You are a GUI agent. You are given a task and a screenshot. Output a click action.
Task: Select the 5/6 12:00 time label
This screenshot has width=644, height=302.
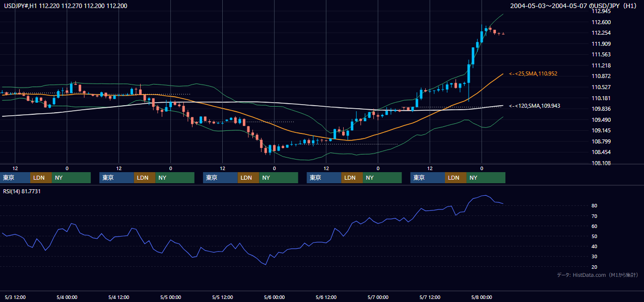(x=326, y=297)
